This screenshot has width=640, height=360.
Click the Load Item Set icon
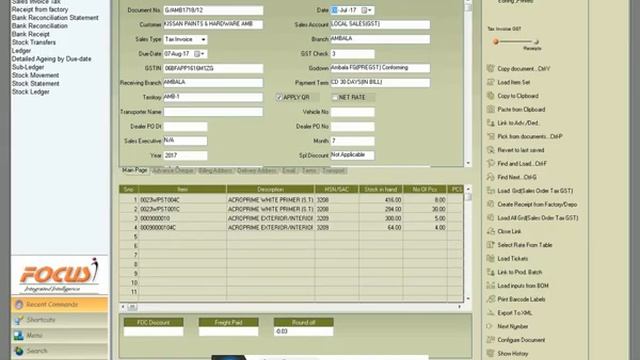click(x=491, y=82)
